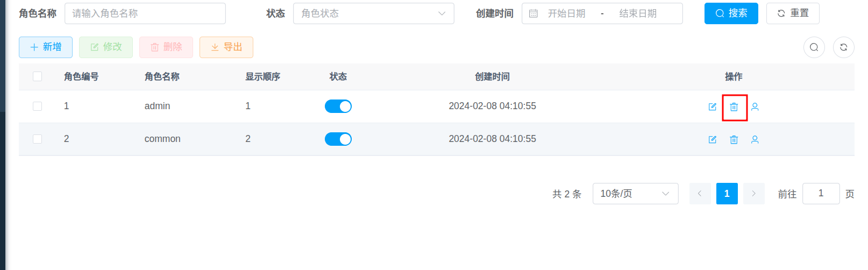Click the 开始日期 start date field
Viewport: 868px width, 270px height.
pyautogui.click(x=566, y=13)
